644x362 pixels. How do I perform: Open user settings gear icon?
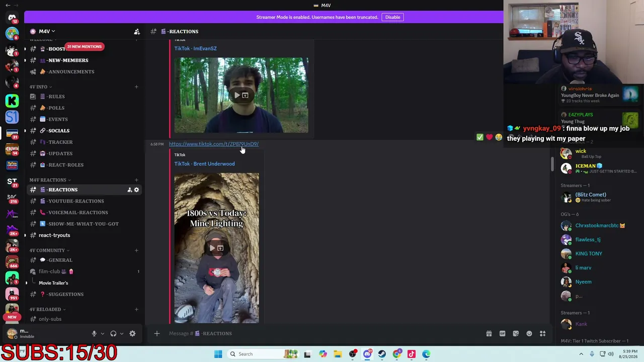[x=132, y=333]
